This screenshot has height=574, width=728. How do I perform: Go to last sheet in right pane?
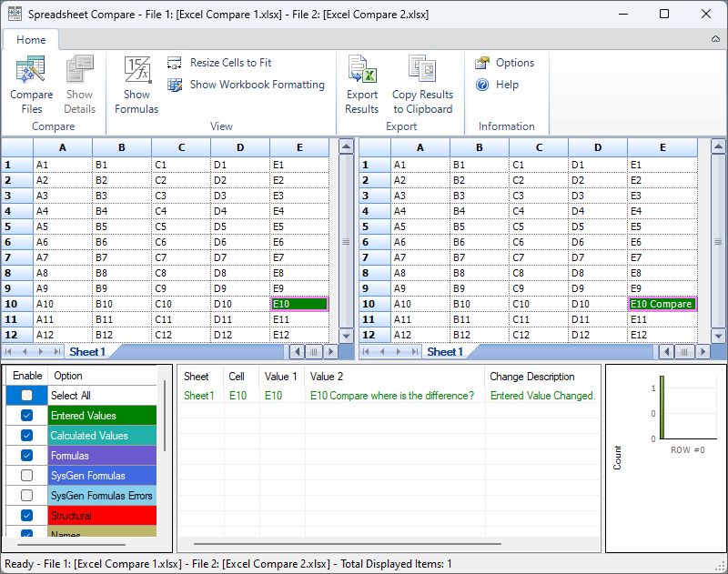click(x=414, y=352)
